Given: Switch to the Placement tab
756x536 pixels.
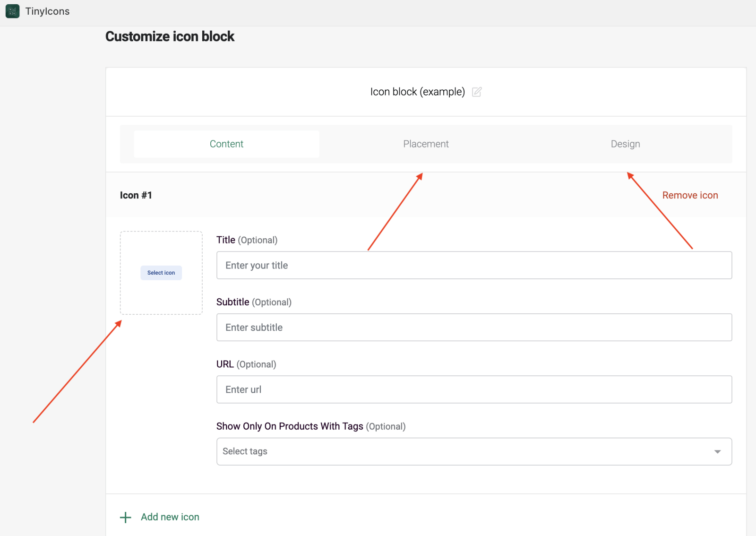Looking at the screenshot, I should click(425, 144).
